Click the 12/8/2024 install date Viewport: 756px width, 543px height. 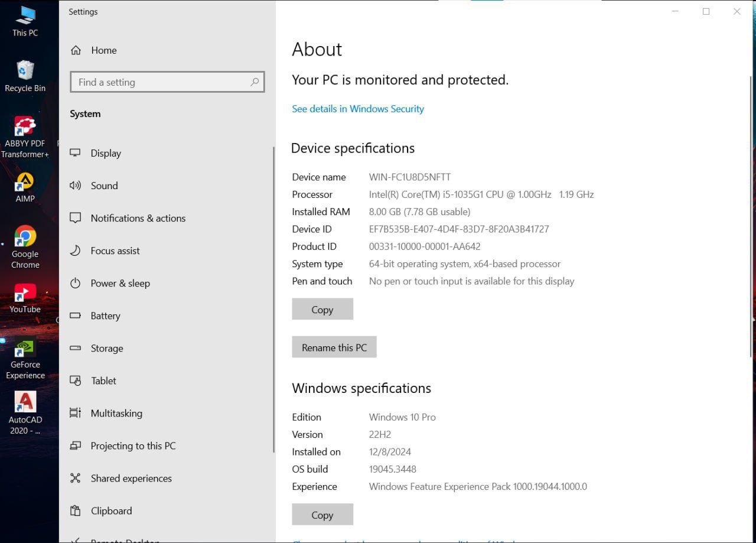coord(390,451)
